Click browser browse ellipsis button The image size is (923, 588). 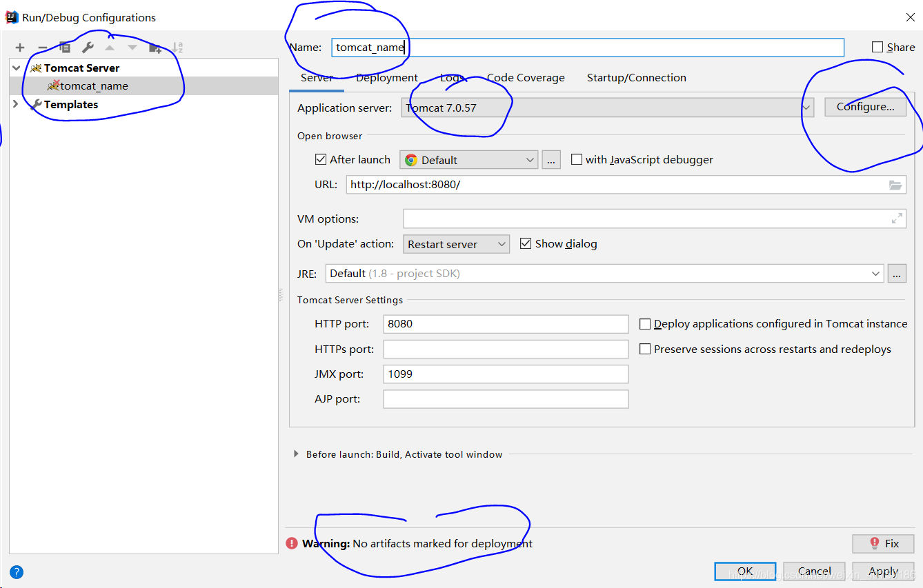(551, 160)
